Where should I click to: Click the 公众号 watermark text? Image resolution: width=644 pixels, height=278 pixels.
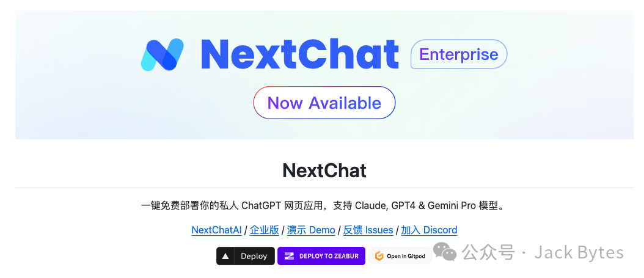[488, 252]
